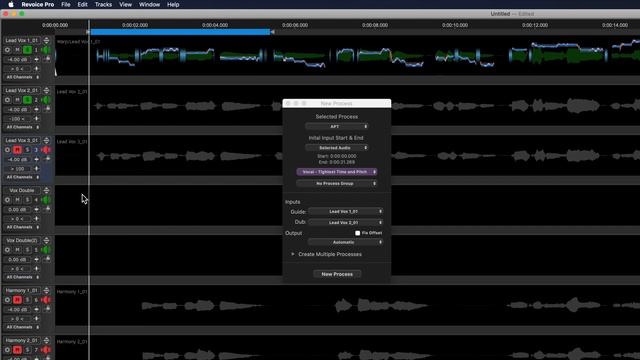Unmute the Harmony 1_01 track
Viewport: 640px width, 360px height.
(17, 300)
